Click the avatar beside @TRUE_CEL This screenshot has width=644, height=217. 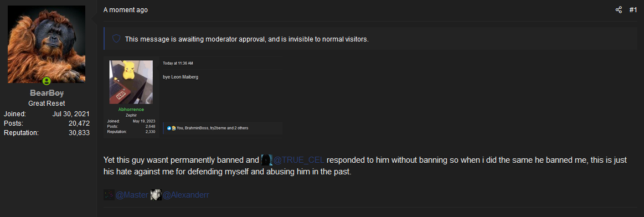[x=267, y=159]
